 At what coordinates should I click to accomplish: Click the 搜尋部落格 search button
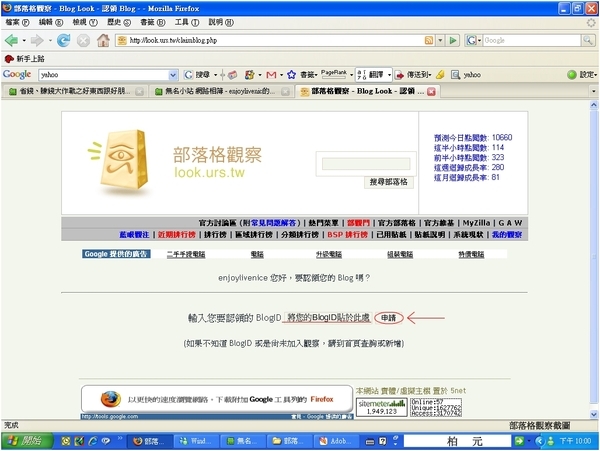[x=388, y=182]
